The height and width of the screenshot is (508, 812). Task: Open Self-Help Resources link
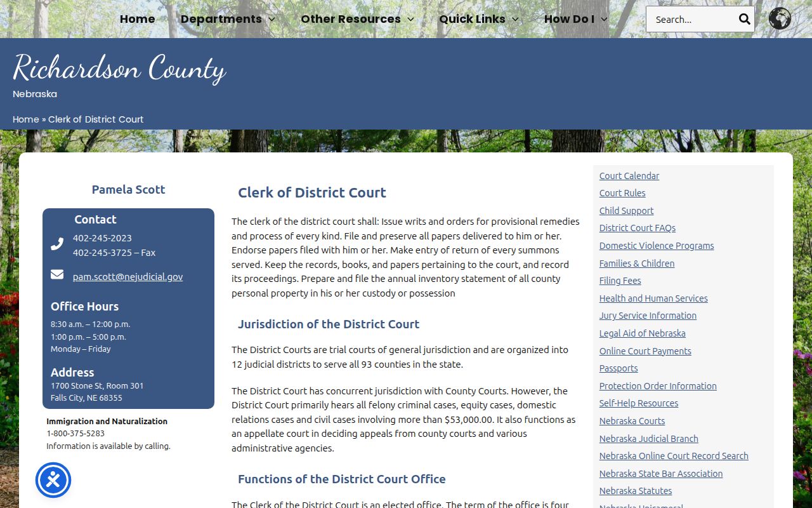click(639, 403)
